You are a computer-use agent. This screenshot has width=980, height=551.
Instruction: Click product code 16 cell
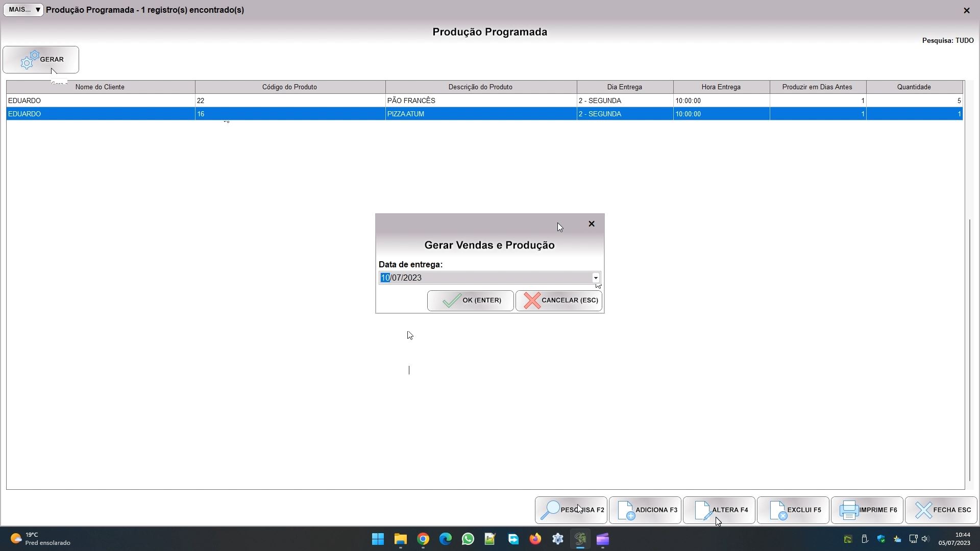click(290, 114)
